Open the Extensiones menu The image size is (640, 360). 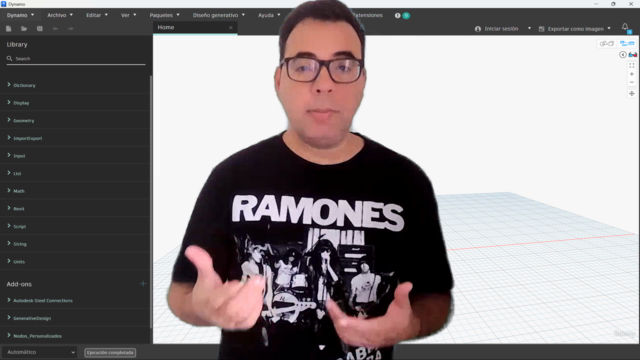coord(368,15)
